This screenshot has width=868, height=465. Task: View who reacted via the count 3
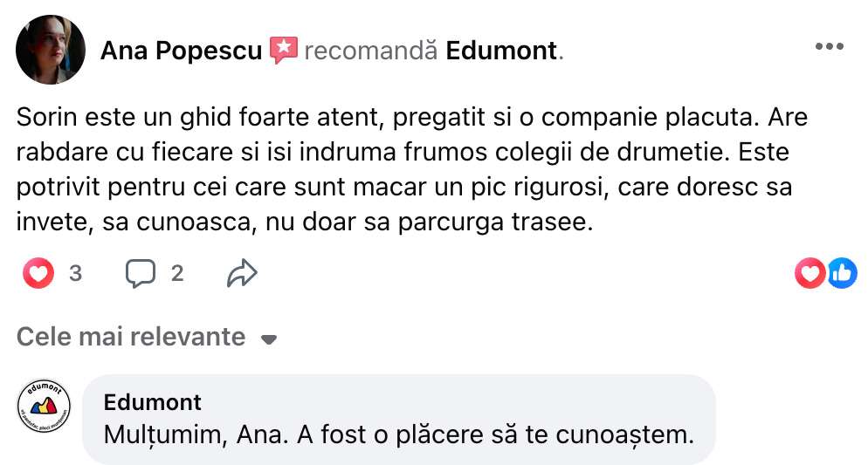point(75,274)
